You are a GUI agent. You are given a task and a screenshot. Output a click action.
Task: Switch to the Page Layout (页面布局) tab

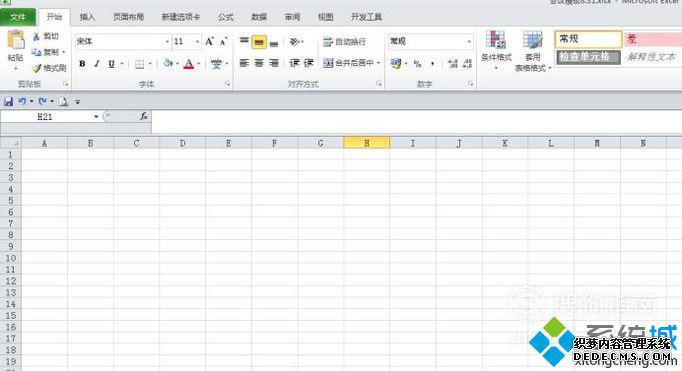pyautogui.click(x=128, y=17)
